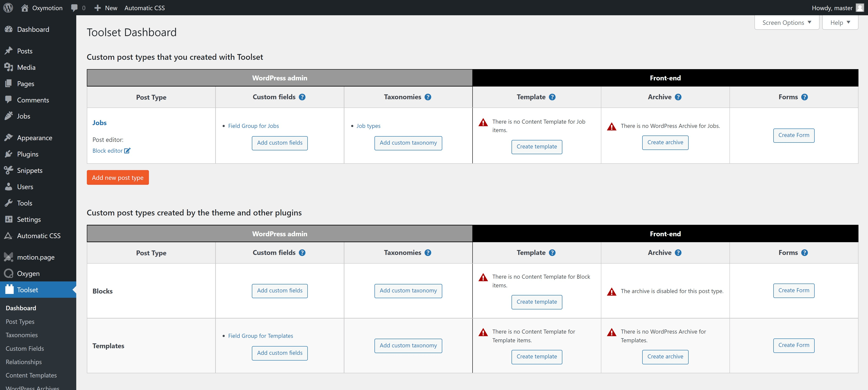
Task: Click Add custom taxonomy in Jobs row
Action: [x=408, y=143]
